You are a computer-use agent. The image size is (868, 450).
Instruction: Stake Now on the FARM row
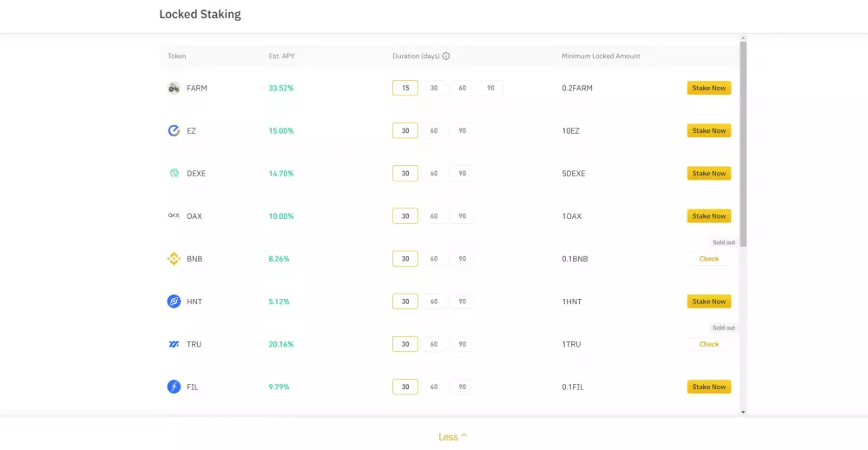point(709,88)
